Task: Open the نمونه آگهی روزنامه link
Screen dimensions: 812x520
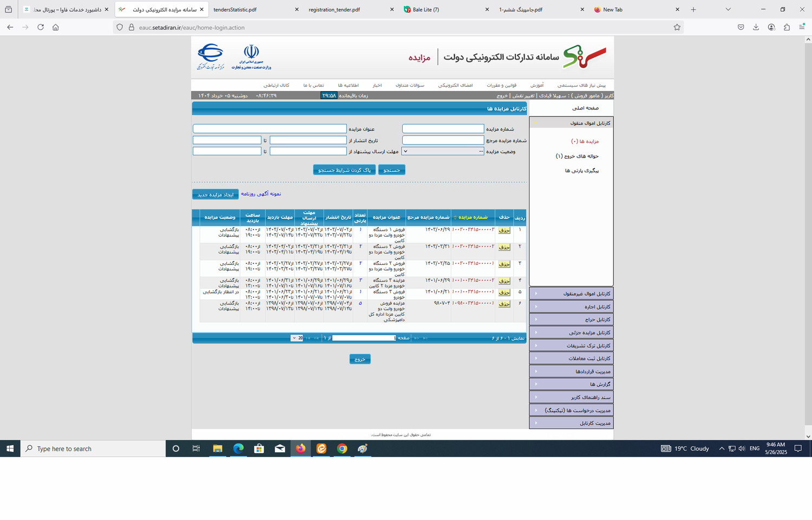Action: pyautogui.click(x=261, y=194)
